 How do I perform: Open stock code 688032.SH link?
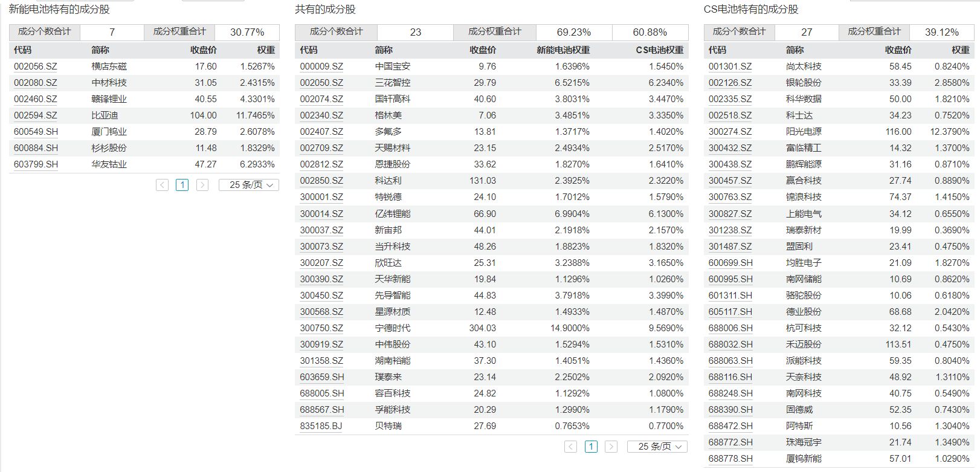point(731,344)
